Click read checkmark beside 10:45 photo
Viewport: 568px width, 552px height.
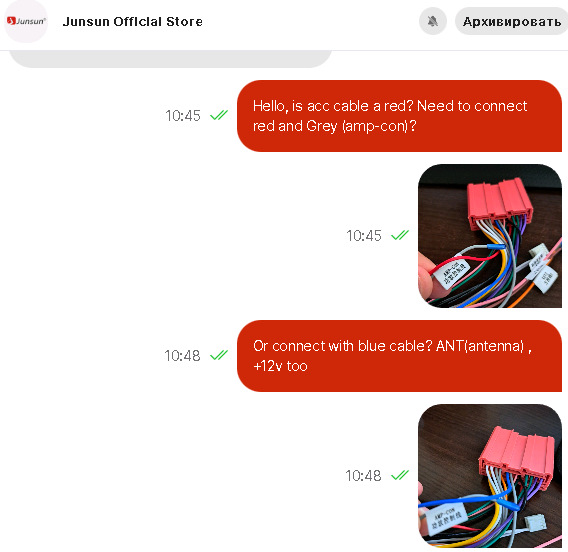(400, 235)
